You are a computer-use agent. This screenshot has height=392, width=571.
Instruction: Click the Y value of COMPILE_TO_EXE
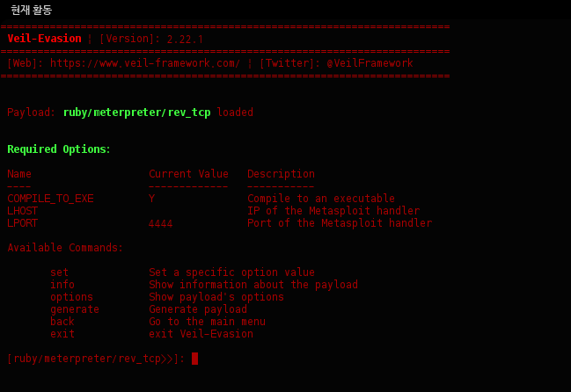click(152, 199)
